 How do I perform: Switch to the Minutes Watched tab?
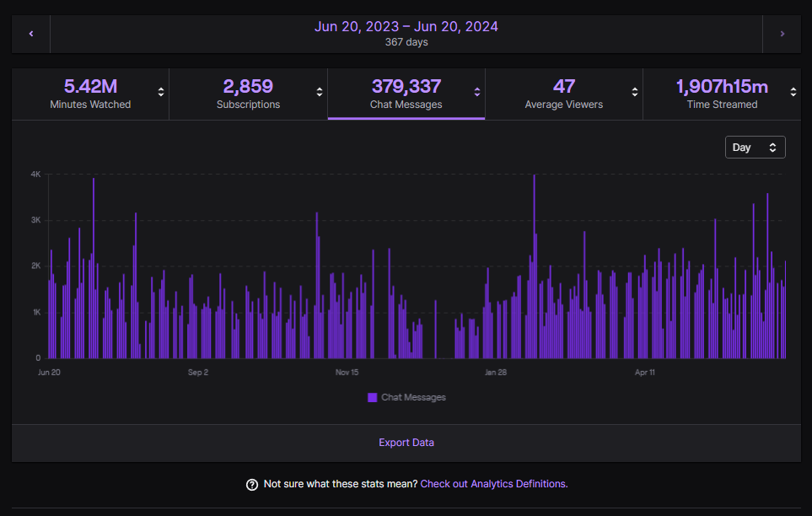click(90, 94)
